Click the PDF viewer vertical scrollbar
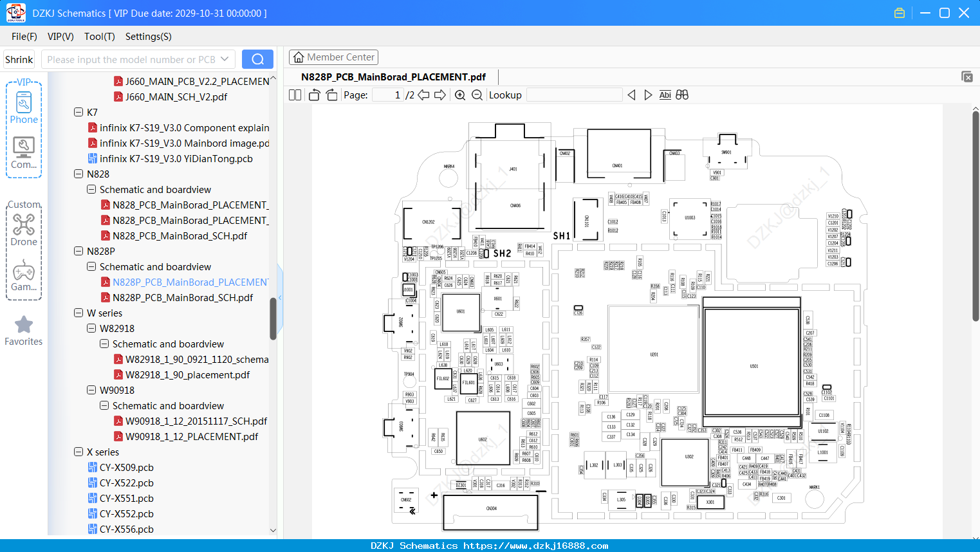The height and width of the screenshot is (552, 980). (975, 216)
